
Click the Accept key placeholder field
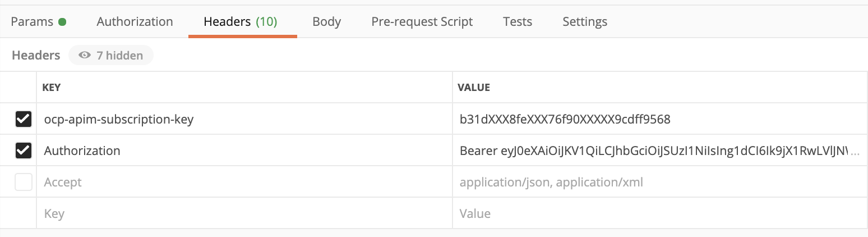[63, 182]
